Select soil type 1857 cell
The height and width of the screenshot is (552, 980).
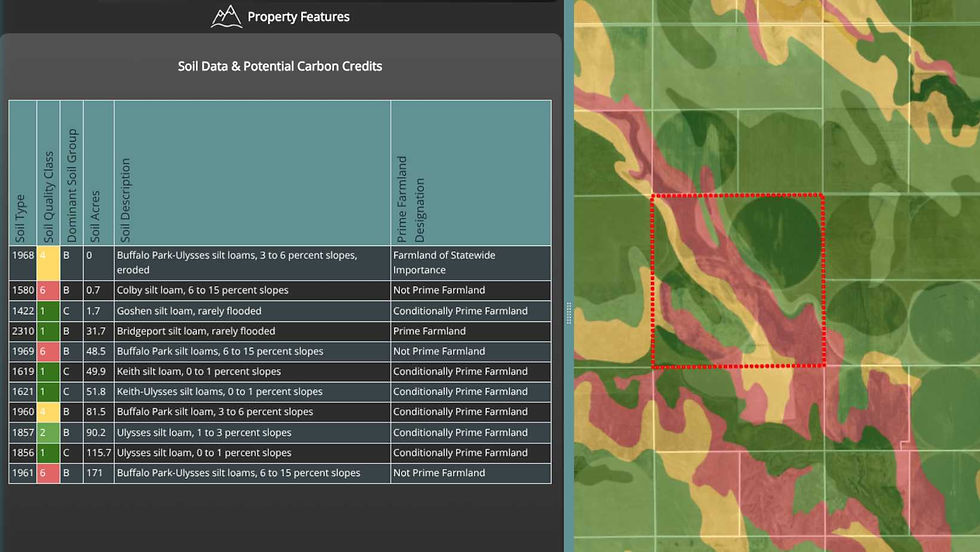click(x=23, y=432)
